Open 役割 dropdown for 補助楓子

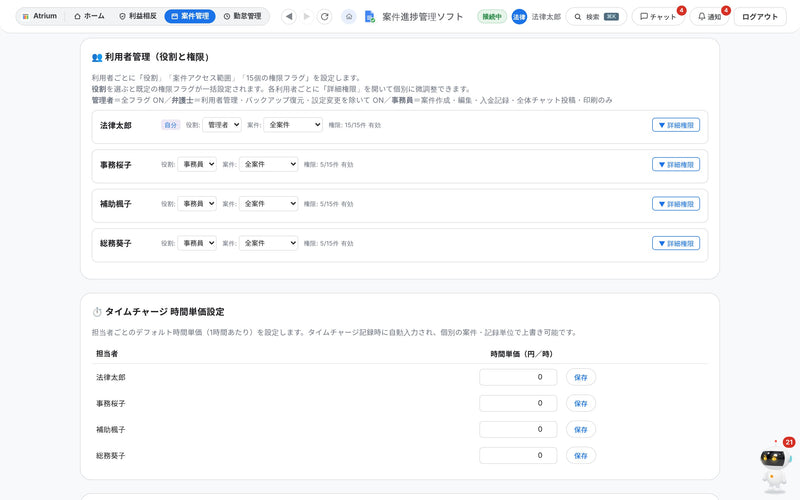tap(197, 204)
